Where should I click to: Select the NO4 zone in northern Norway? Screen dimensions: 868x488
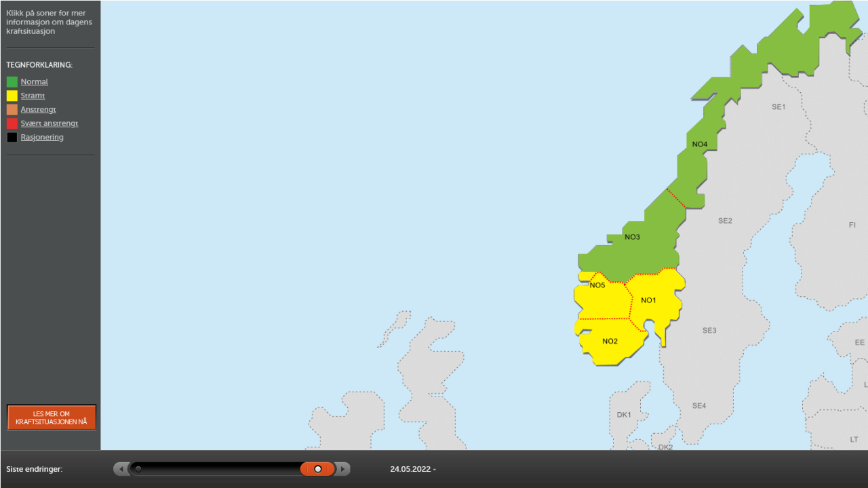699,144
